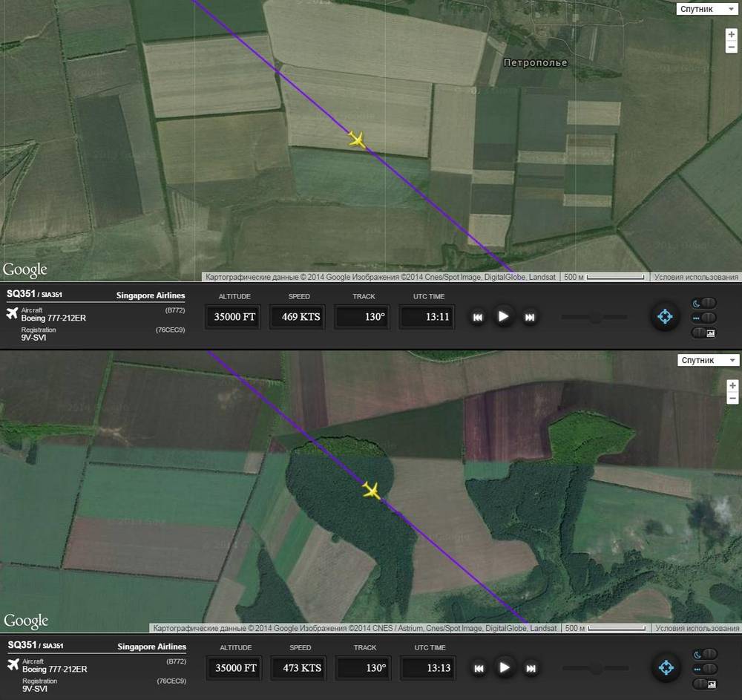742x700 pixels.
Task: Click the 35000 FT altitude field in 13:11 panel
Action: pos(234,317)
